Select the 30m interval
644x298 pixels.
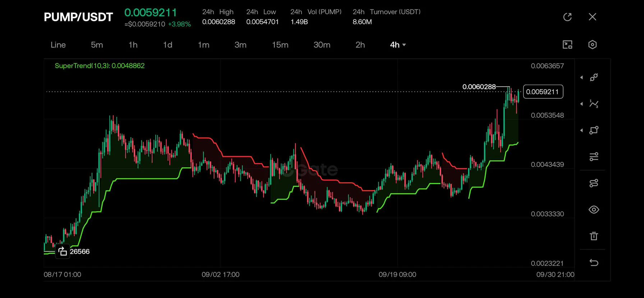[322, 45]
